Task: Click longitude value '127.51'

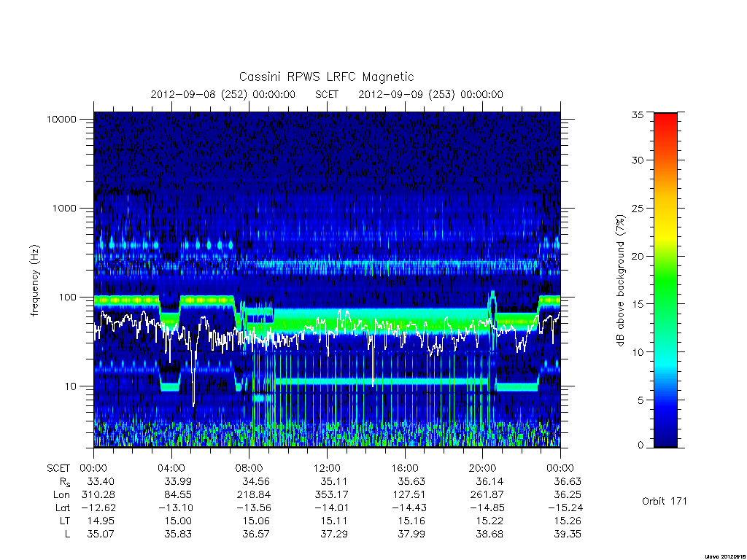Action: 409,495
